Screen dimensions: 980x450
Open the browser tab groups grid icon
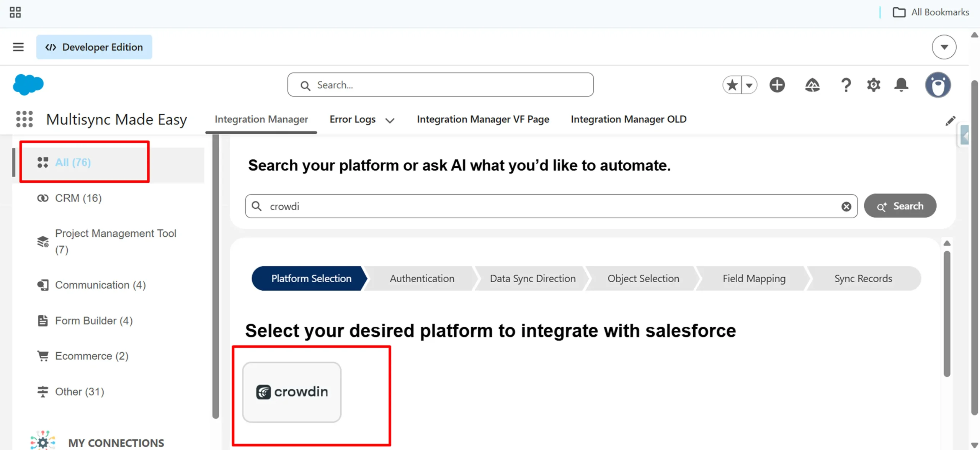click(15, 12)
